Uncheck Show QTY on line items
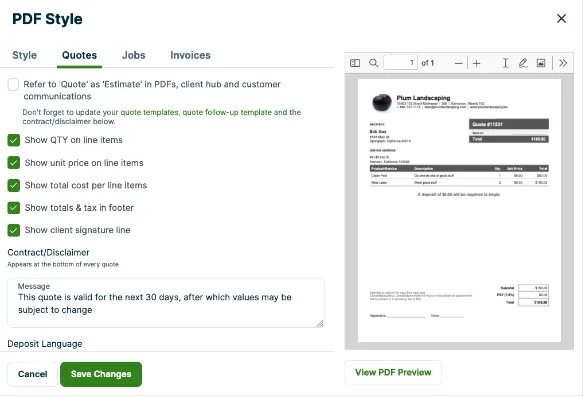This screenshot has width=586, height=397. pyautogui.click(x=13, y=140)
